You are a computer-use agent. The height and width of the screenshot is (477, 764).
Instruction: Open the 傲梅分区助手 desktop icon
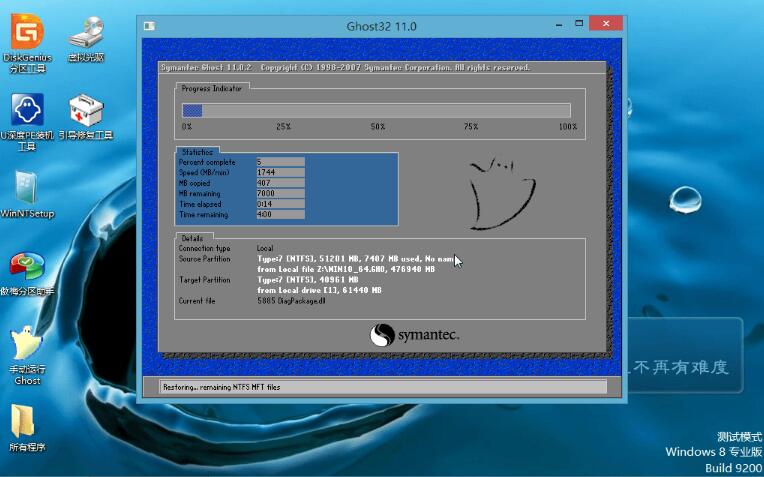tap(27, 274)
